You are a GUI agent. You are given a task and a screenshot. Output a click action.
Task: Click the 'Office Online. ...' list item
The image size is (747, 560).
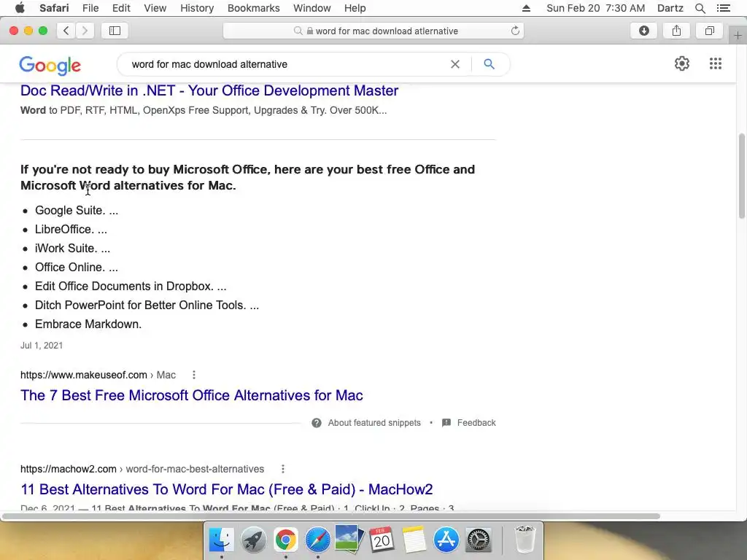pos(76,268)
